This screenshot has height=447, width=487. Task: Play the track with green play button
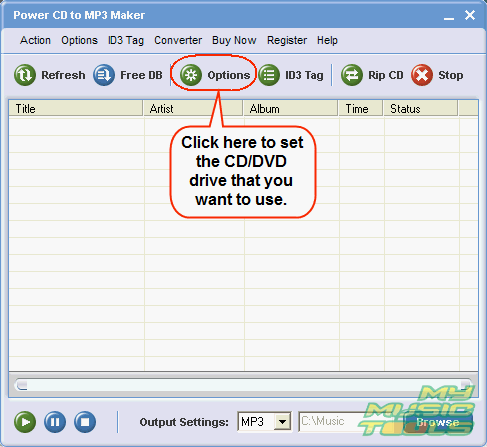click(x=25, y=422)
